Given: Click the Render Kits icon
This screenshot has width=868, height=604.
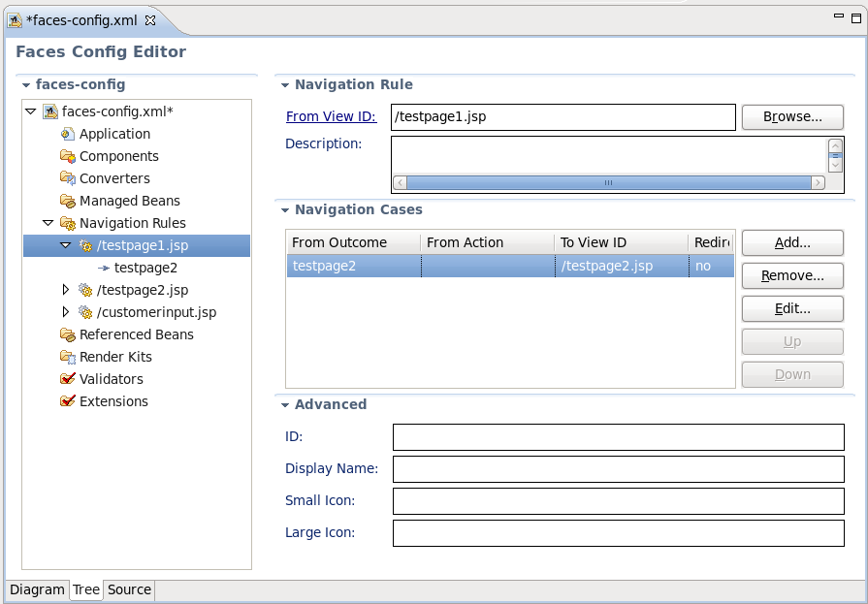Looking at the screenshot, I should click(66, 357).
